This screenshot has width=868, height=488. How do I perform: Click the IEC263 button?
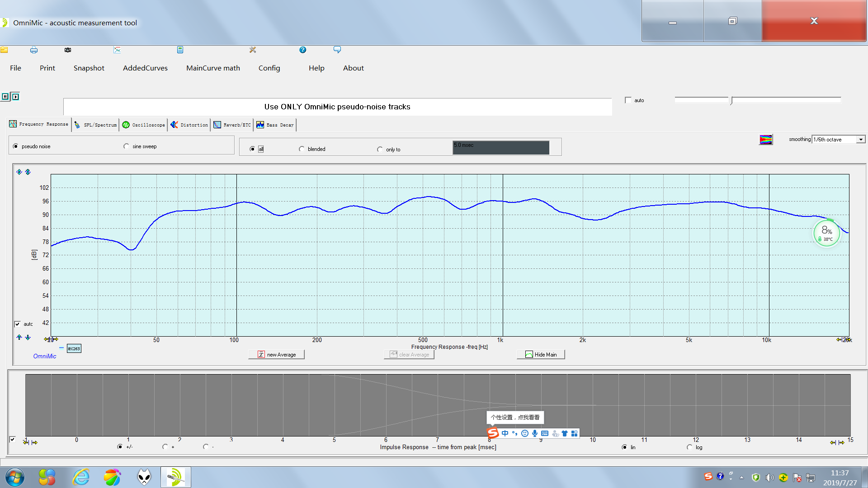pos(74,348)
